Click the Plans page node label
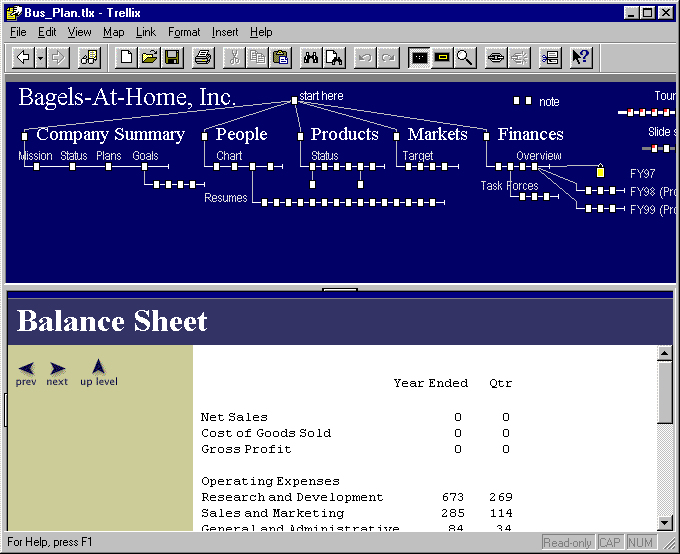Screen dimensions: 680x554 click(108, 156)
